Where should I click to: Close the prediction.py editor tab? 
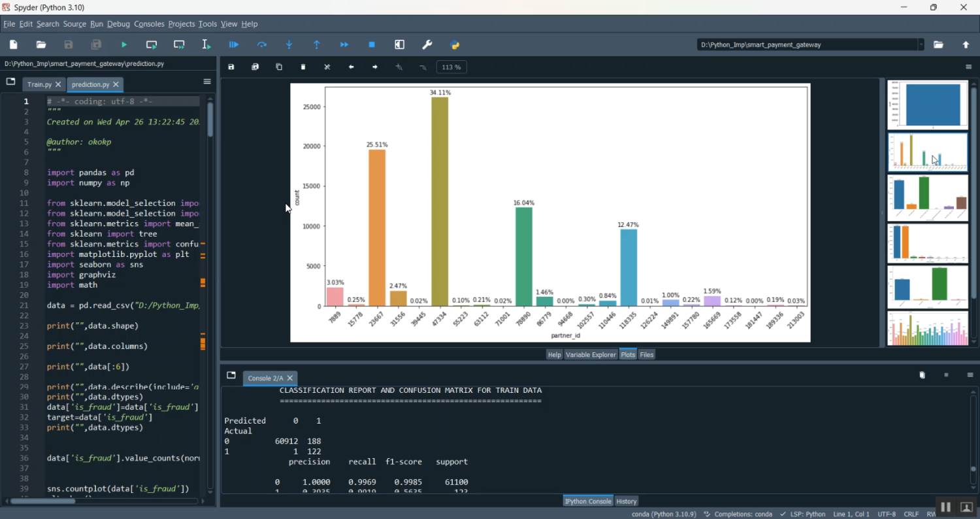point(116,85)
